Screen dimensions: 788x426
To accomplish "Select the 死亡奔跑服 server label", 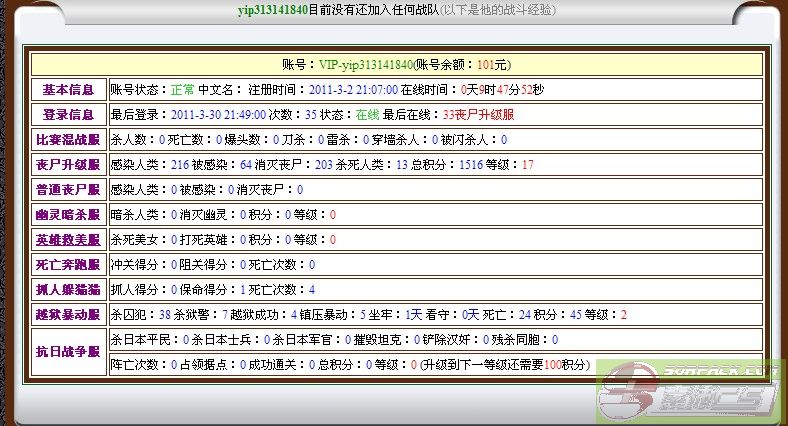I will [68, 264].
